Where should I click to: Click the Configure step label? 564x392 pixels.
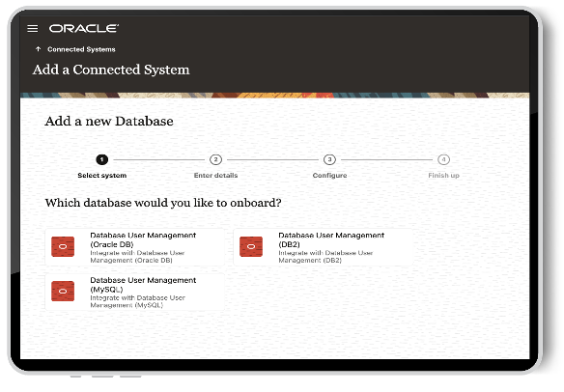pyautogui.click(x=329, y=176)
